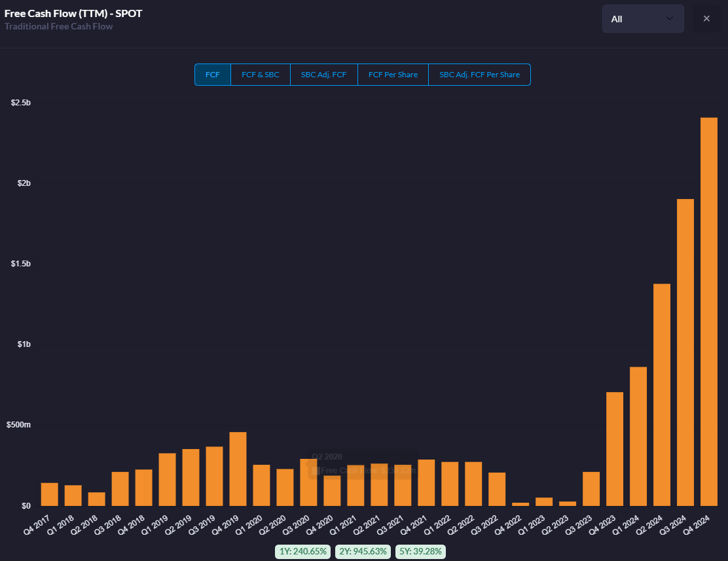728x561 pixels.
Task: Click the Q4 2024 bar
Action: click(709, 312)
